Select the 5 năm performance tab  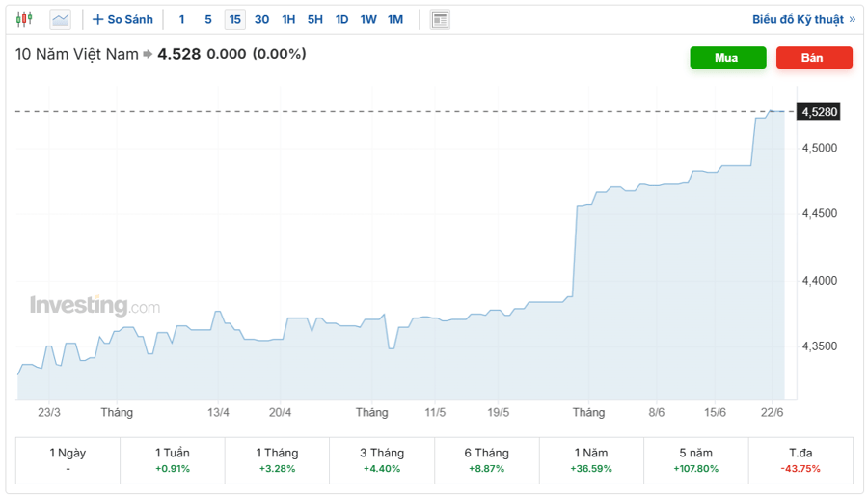pyautogui.click(x=695, y=460)
